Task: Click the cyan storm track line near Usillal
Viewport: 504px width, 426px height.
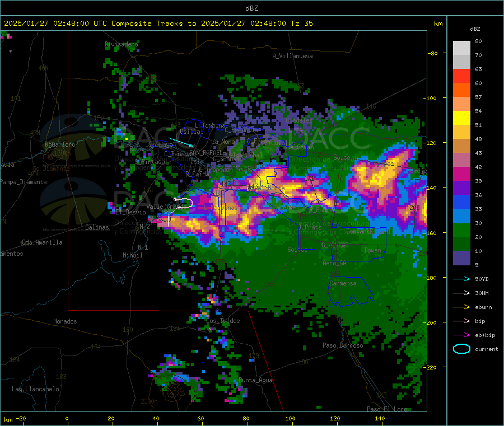Action: point(180,142)
